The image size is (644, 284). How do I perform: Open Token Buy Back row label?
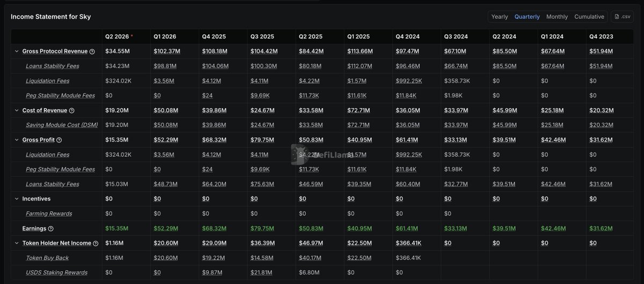[47, 258]
